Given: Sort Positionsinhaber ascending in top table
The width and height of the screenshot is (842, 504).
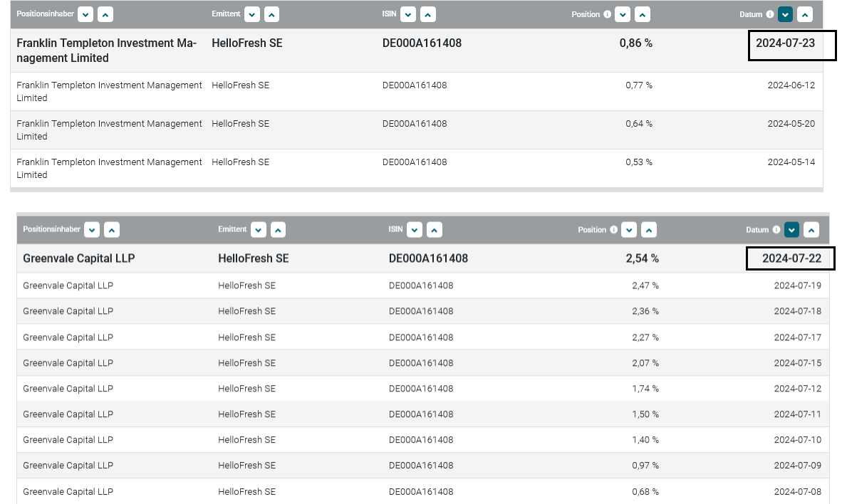Looking at the screenshot, I should [105, 14].
